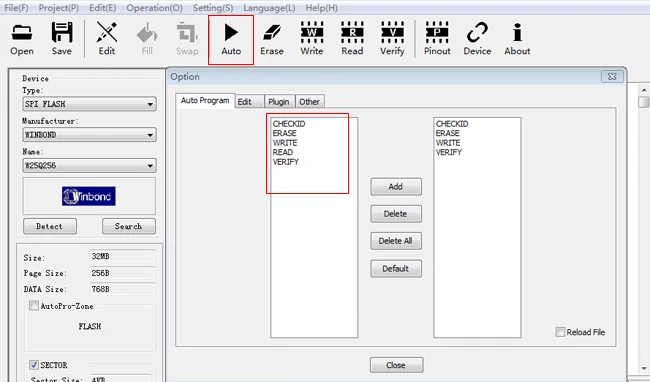Click the Page Size field showing 256B
The width and height of the screenshot is (650, 382).
(x=123, y=273)
